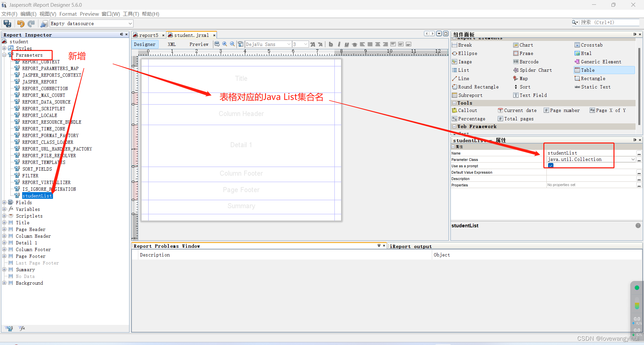Select the Subreport palette element
Screen dimensions: 644x345
467,95
